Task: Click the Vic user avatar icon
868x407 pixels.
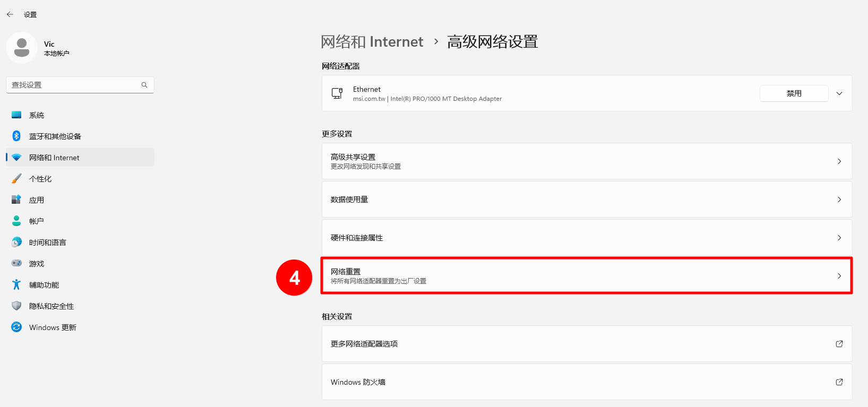Action: pyautogui.click(x=22, y=48)
